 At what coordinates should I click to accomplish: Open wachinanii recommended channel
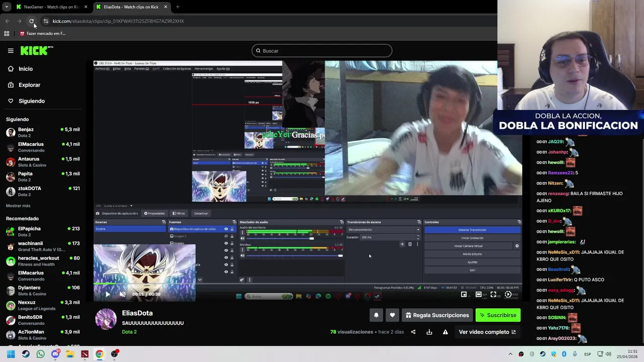pyautogui.click(x=43, y=246)
